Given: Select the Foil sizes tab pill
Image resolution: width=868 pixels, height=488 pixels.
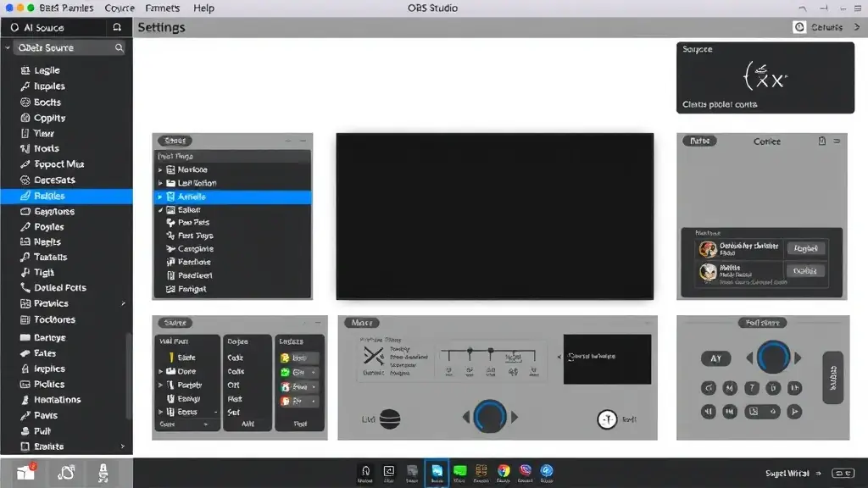Looking at the screenshot, I should [762, 323].
